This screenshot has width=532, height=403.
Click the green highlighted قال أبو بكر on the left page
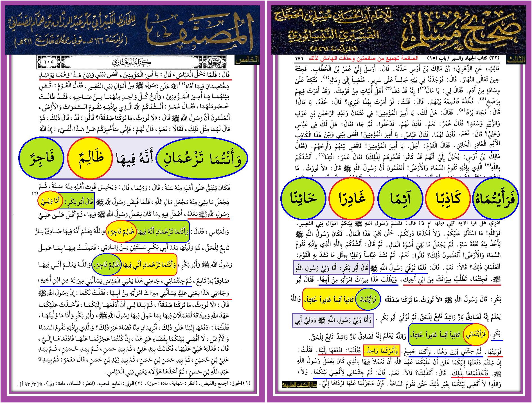point(79,201)
